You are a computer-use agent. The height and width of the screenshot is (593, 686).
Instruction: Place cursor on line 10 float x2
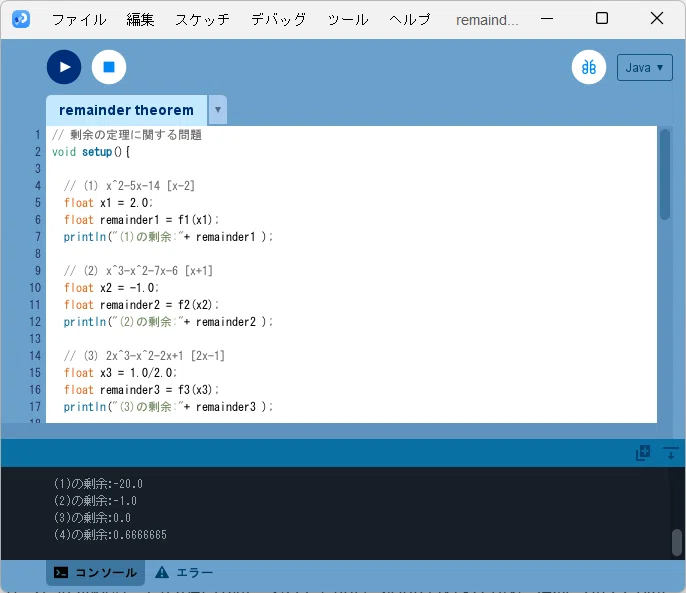(x=111, y=288)
